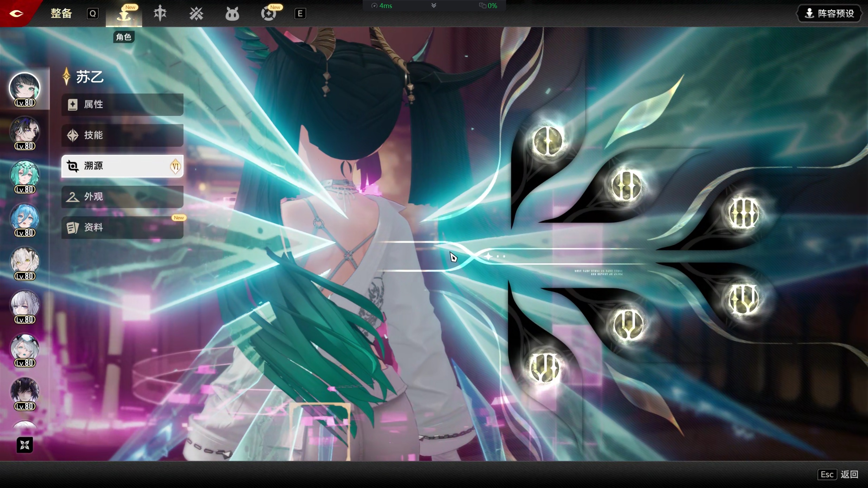Image resolution: width=868 pixels, height=488 pixels.
Task: Open the snowflake-like echo tab icon
Action: (x=196, y=14)
